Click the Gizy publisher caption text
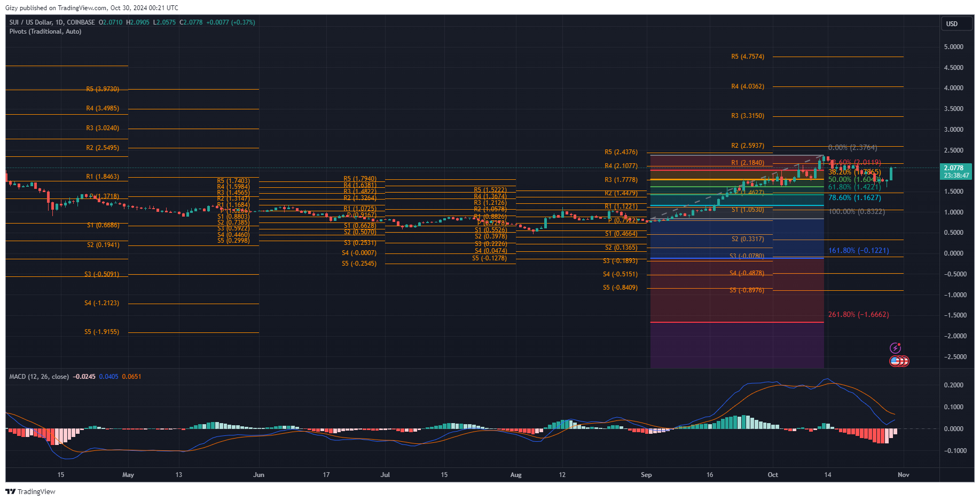The width and height of the screenshot is (980, 501). click(x=92, y=8)
